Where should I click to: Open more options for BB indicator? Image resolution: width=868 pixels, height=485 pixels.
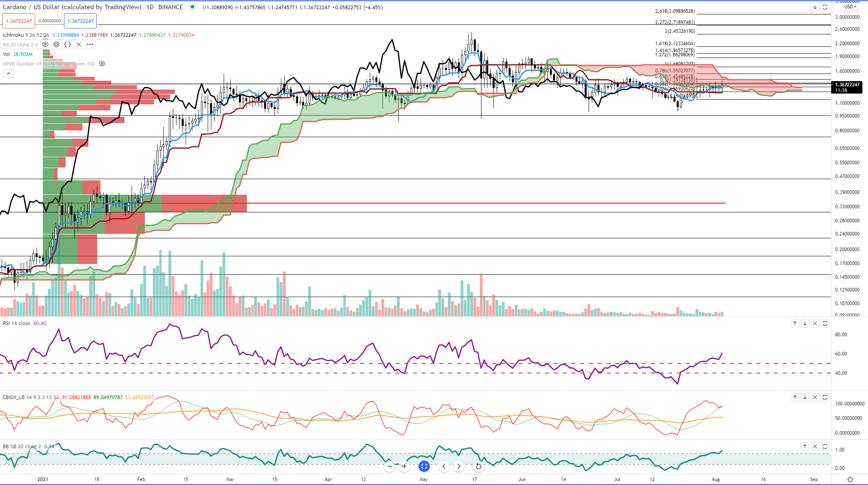90,44
